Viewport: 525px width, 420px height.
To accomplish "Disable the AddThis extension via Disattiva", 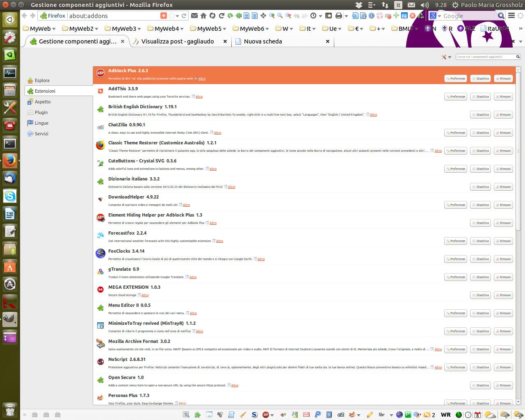I will coord(480,96).
